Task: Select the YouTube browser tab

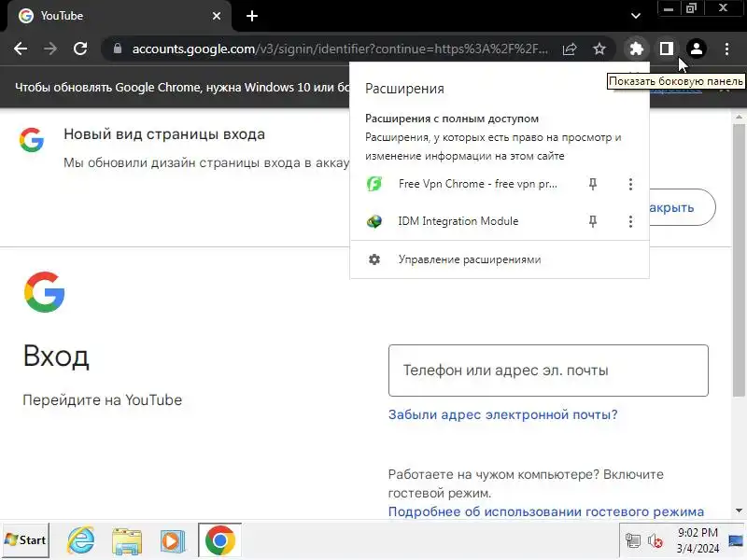Action: [x=120, y=16]
